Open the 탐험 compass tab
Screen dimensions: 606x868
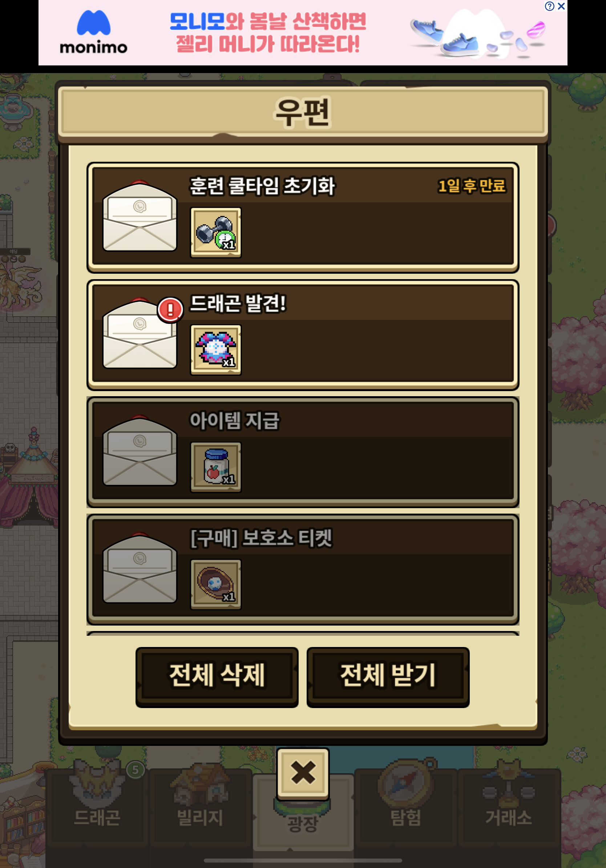(x=406, y=805)
